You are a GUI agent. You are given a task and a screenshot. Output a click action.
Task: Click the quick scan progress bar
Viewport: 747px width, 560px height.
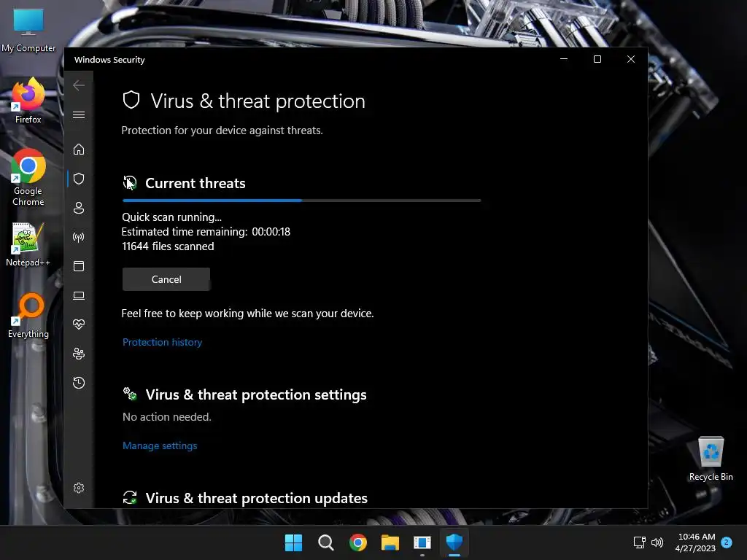[x=301, y=201]
